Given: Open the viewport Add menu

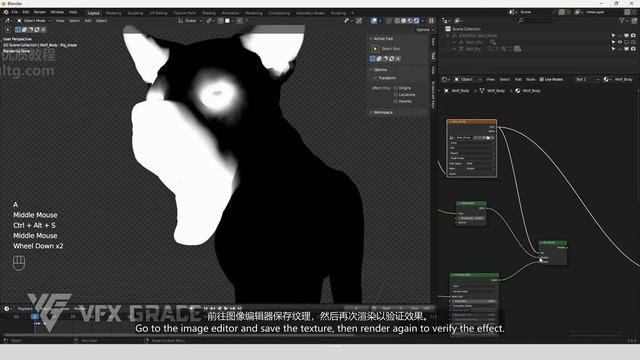Looking at the screenshot, I should click(x=88, y=20).
